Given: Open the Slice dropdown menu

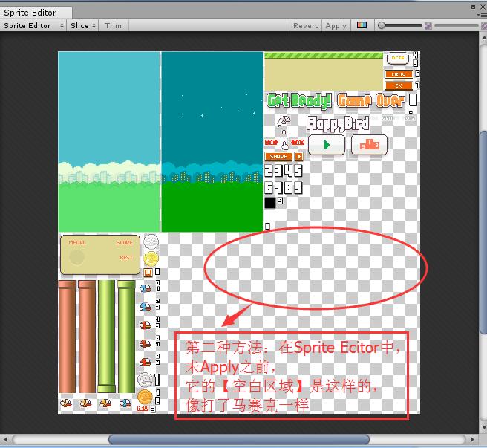Looking at the screenshot, I should click(x=82, y=25).
